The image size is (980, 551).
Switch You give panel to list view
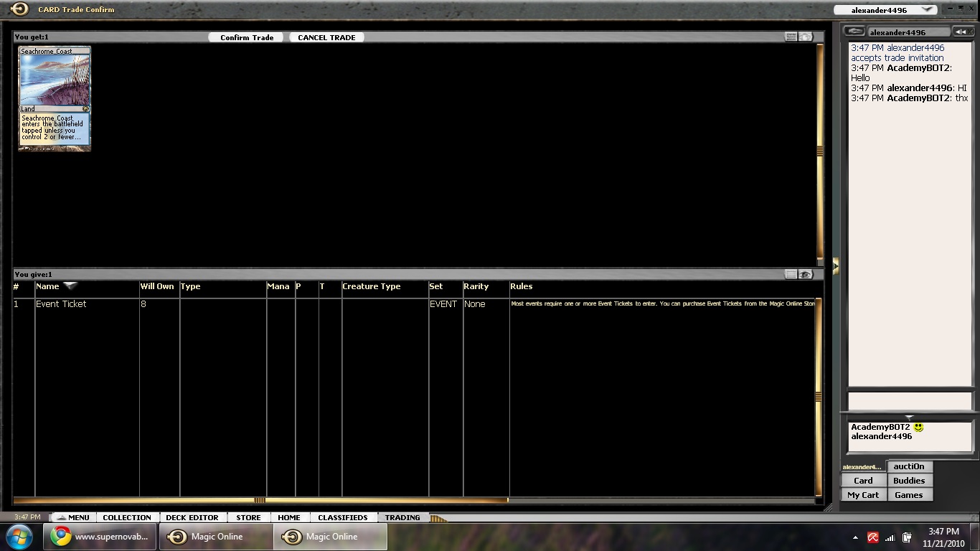[x=791, y=275]
